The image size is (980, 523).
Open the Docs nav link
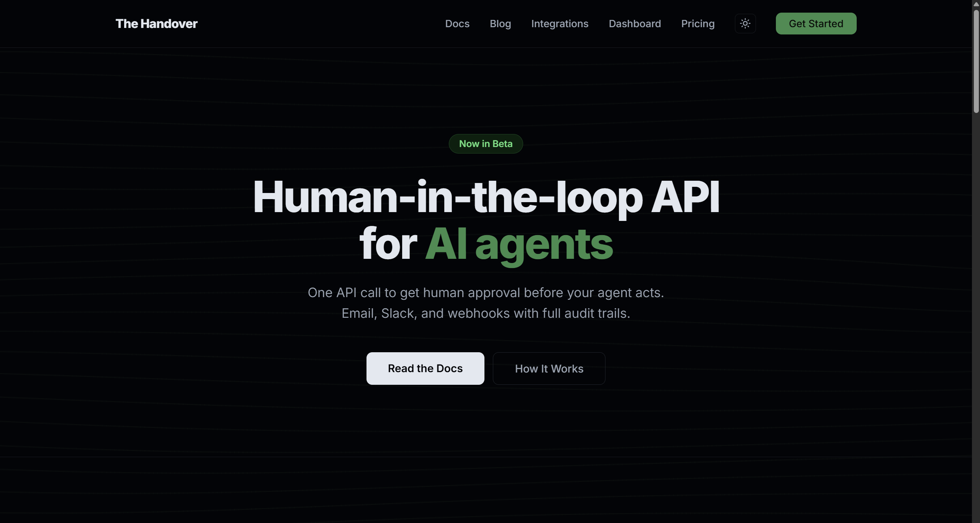[x=457, y=24]
